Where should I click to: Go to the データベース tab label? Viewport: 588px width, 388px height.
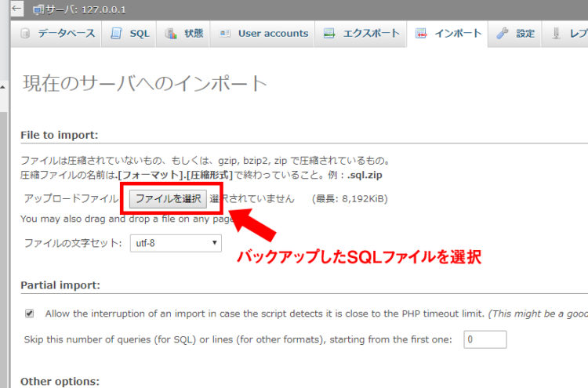click(x=67, y=34)
